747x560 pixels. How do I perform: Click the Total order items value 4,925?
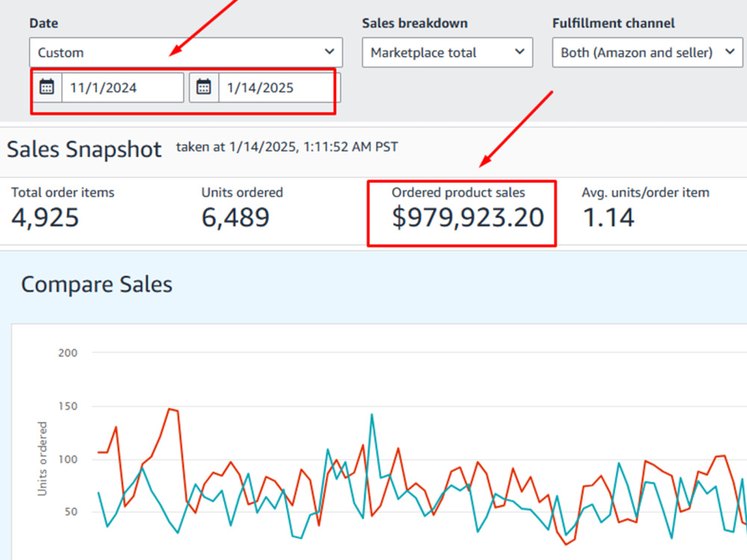pyautogui.click(x=46, y=217)
